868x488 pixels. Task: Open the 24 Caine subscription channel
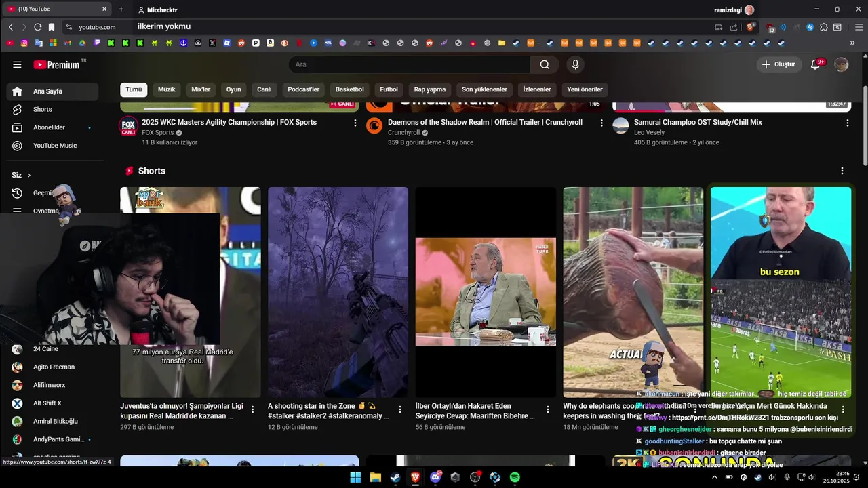pos(52,349)
